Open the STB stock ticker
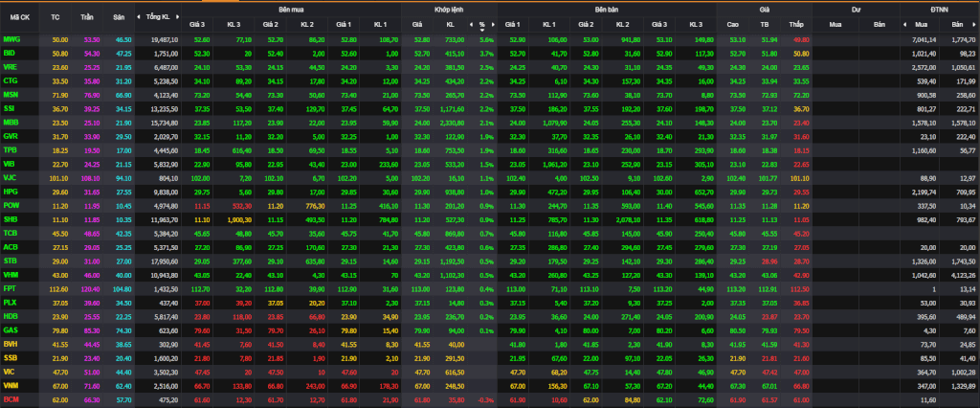980x408 pixels. click(x=10, y=260)
